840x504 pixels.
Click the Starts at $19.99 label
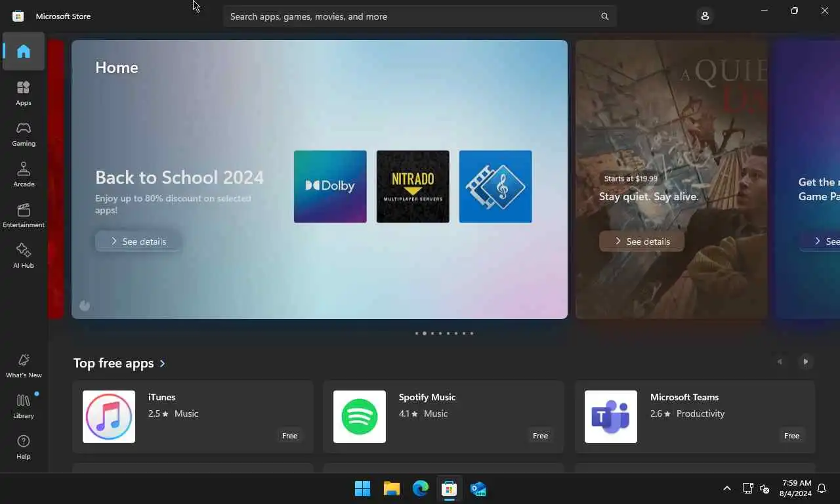point(631,178)
